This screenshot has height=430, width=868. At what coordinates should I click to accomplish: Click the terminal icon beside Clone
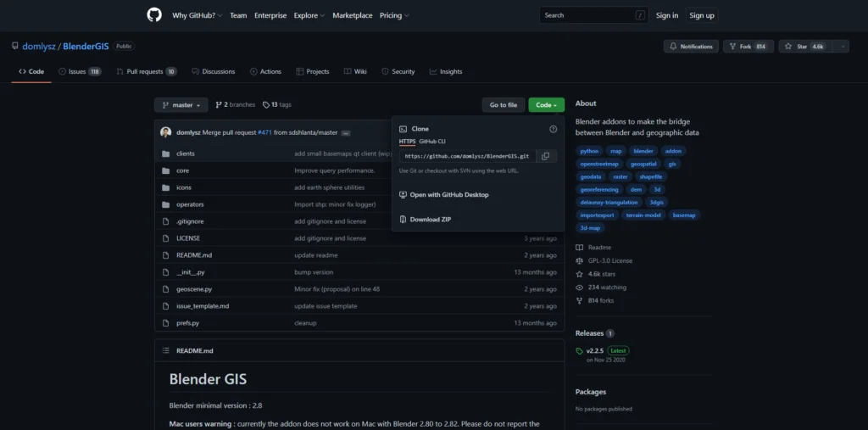pos(403,129)
